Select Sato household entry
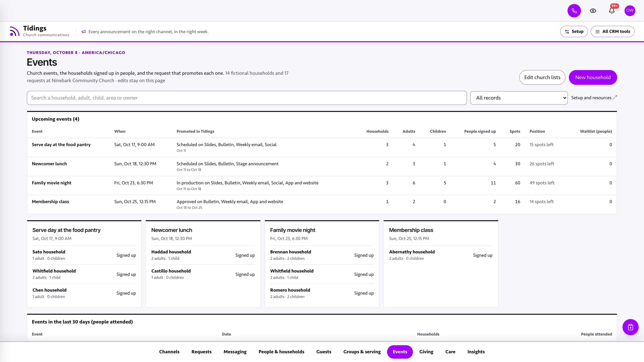 point(84,255)
